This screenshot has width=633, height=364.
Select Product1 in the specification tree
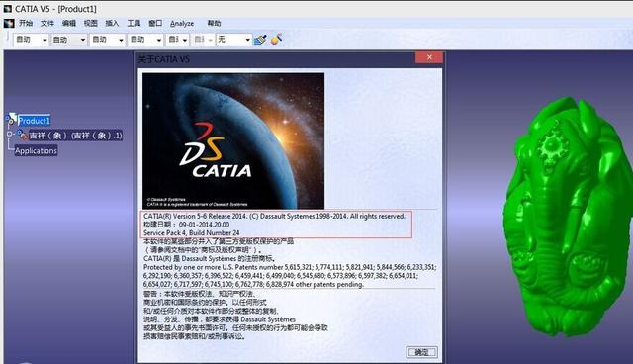point(35,121)
